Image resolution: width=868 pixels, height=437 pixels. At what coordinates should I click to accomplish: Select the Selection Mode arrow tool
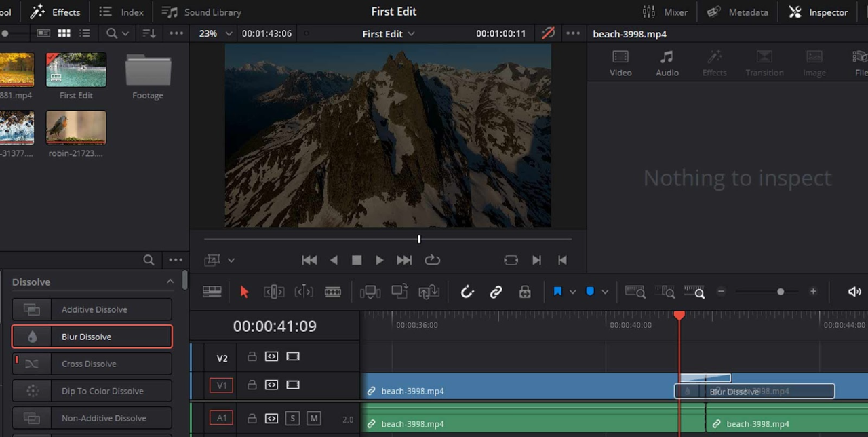(x=244, y=291)
